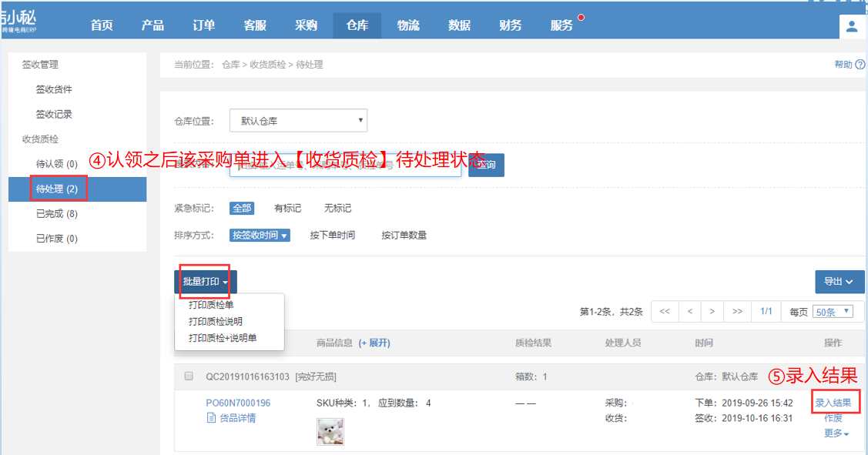Open the 仓库 top menu tab
The image size is (868, 455).
(357, 25)
